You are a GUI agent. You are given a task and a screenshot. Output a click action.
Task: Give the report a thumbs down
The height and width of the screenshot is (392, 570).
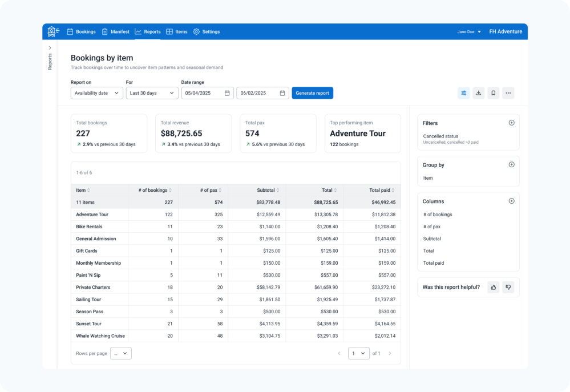pyautogui.click(x=508, y=287)
